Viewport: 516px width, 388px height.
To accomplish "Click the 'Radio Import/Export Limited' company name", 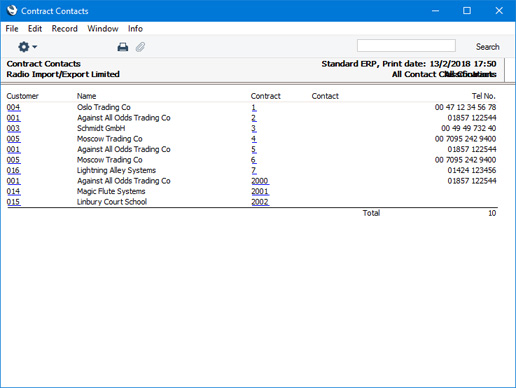I will [x=63, y=74].
